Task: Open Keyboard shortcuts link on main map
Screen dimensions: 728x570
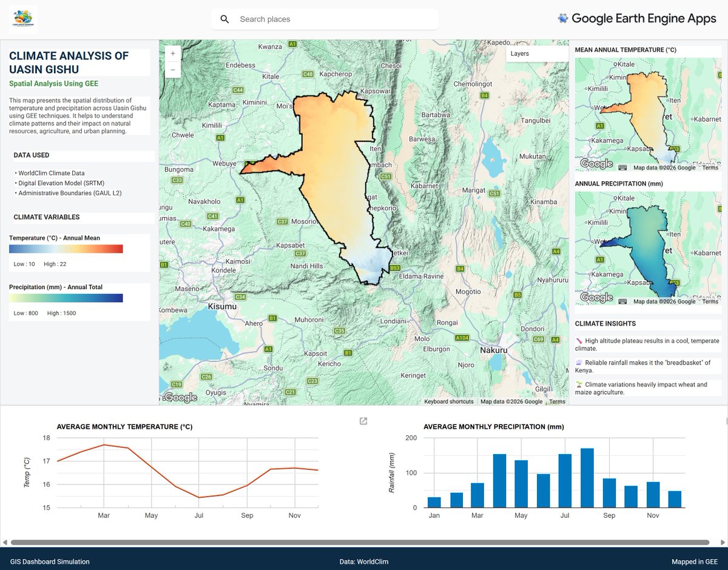Action: pos(449,401)
